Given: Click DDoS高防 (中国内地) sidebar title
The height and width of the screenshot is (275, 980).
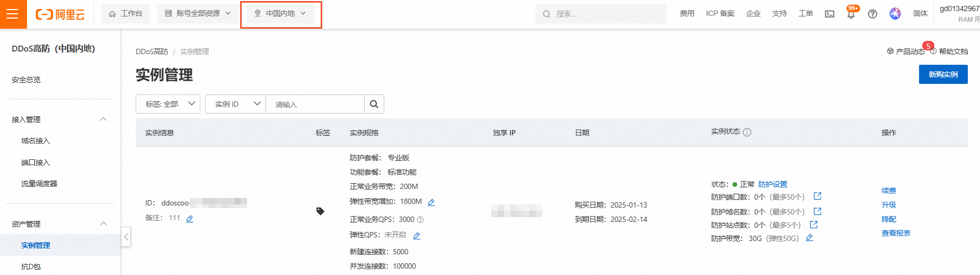Looking at the screenshot, I should coord(54,48).
